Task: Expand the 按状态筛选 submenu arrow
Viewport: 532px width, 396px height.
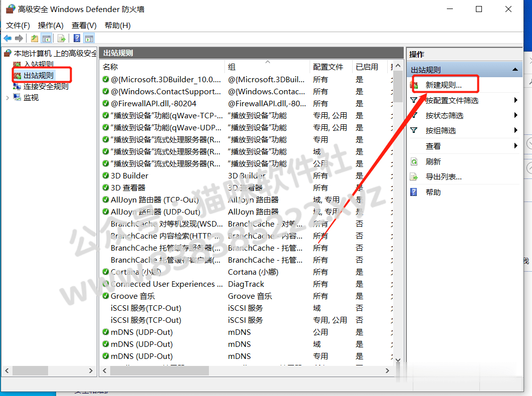Action: pos(515,115)
